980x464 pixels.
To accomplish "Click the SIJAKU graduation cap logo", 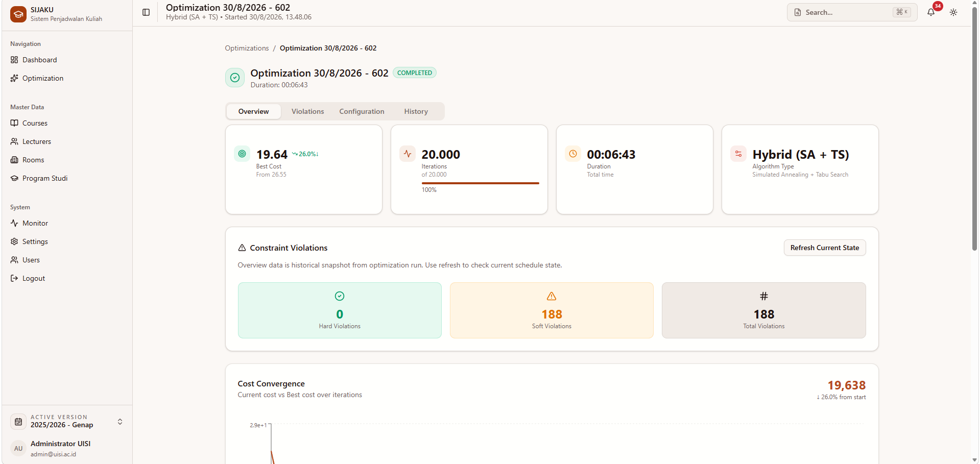I will (x=18, y=14).
